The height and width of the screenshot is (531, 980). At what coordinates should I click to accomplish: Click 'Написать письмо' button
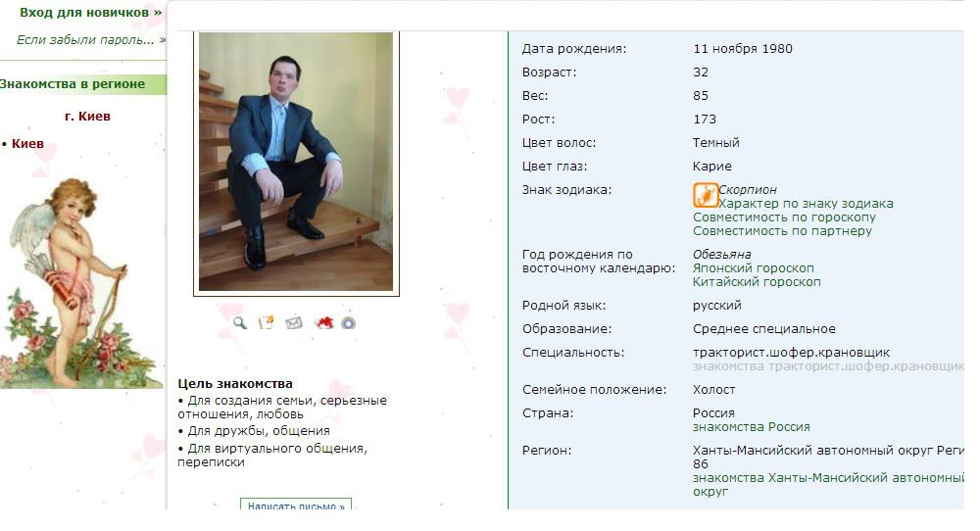[296, 505]
